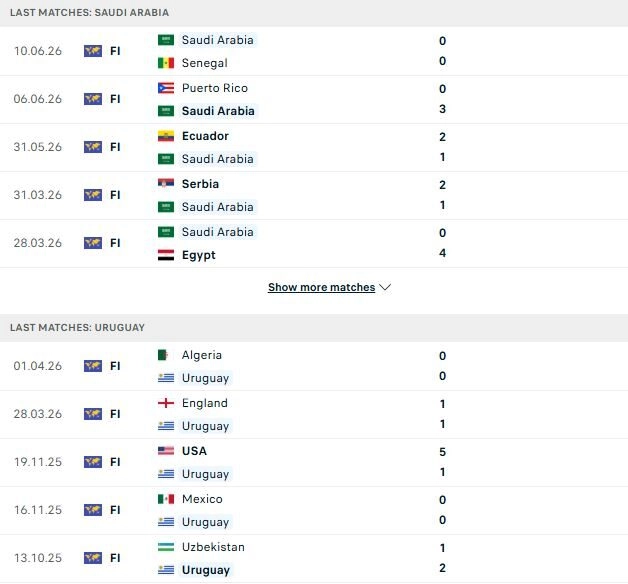
Task: Open Show more matches link
Action: 322,287
